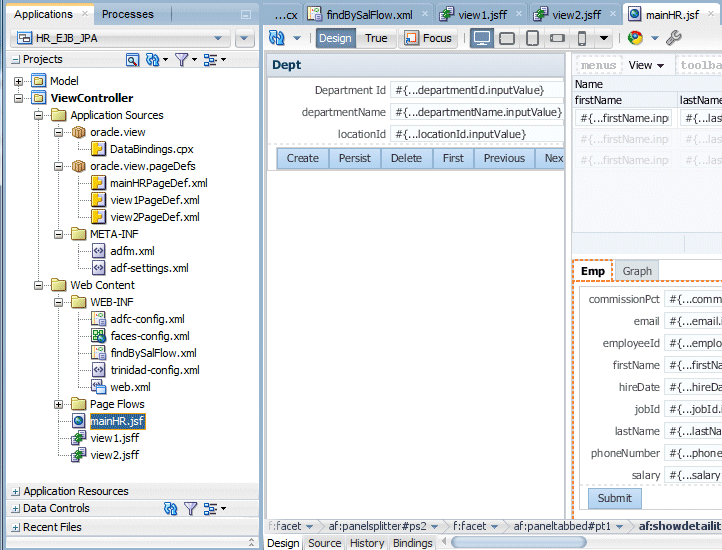Screen dimensions: 722x550
Task: Click Data Controls filter icon
Action: (191, 509)
